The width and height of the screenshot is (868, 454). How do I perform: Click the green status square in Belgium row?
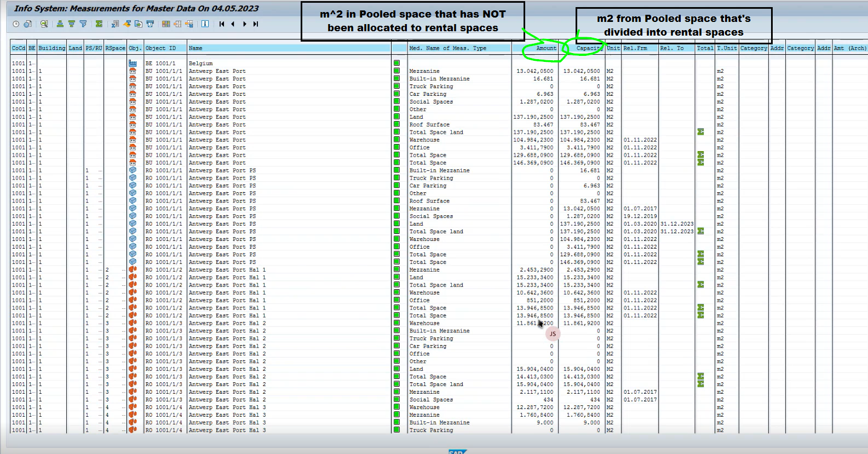tap(397, 64)
